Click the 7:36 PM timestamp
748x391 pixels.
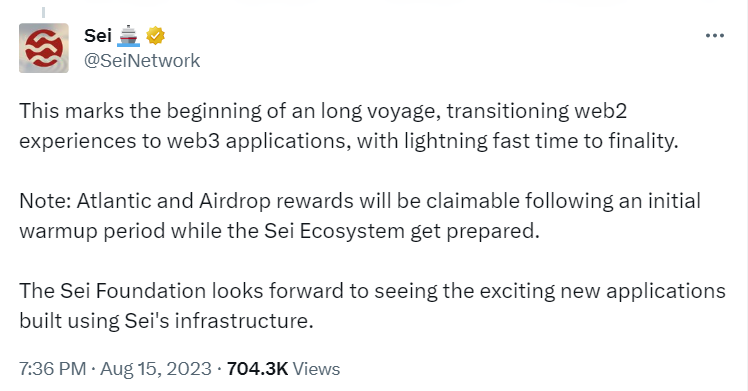tap(52, 369)
